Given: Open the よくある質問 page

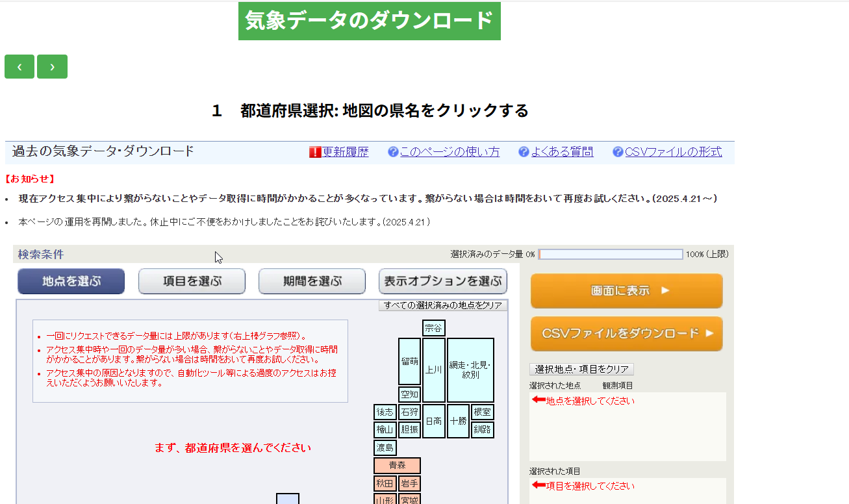Looking at the screenshot, I should click(x=561, y=151).
